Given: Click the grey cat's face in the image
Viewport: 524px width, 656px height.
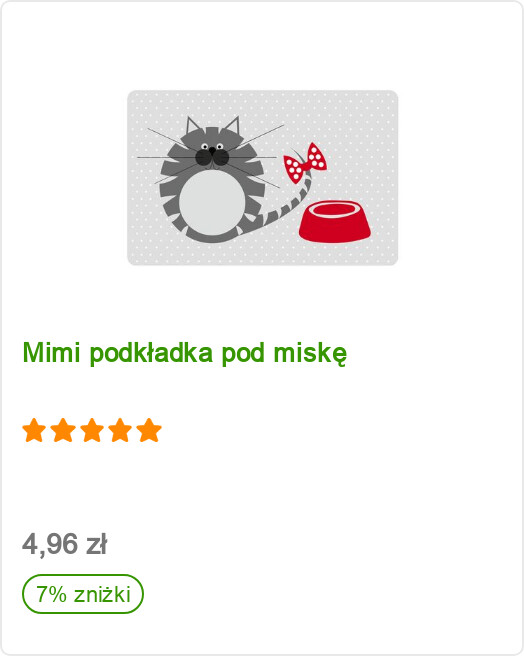Looking at the screenshot, I should tap(212, 154).
